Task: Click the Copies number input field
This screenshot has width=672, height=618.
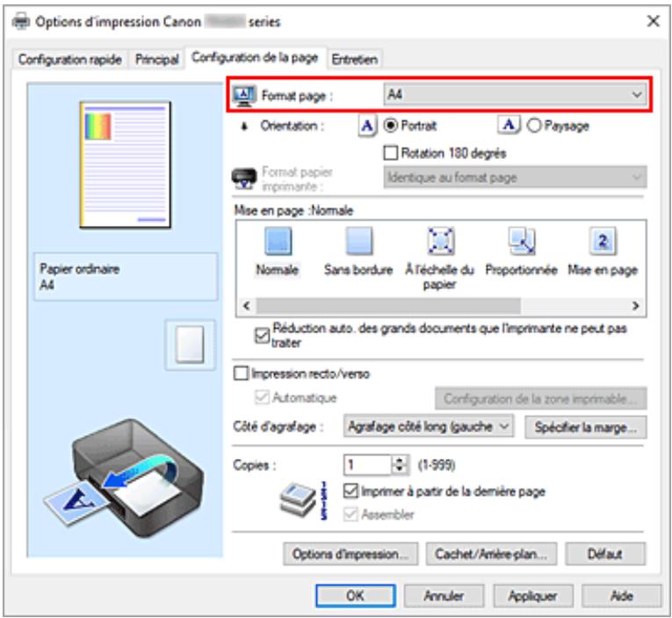Action: coord(368,465)
